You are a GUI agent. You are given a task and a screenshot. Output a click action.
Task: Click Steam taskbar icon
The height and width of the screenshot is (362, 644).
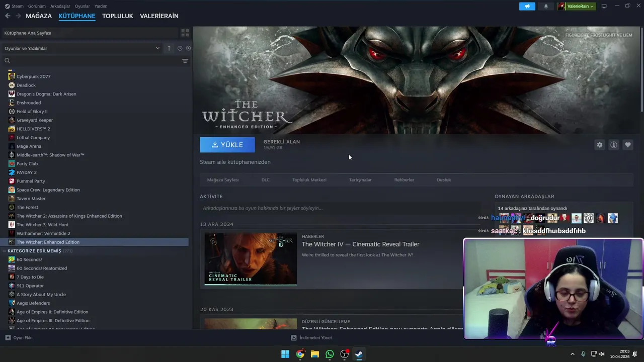coord(359,354)
